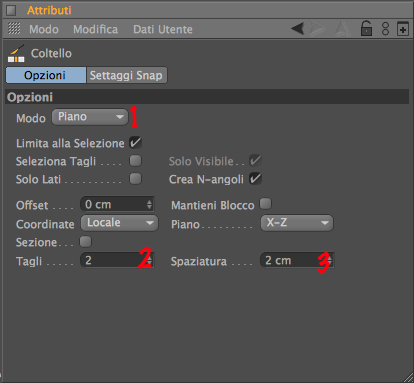
Task: Open the Modo dropdown set to Piano
Action: click(x=90, y=117)
